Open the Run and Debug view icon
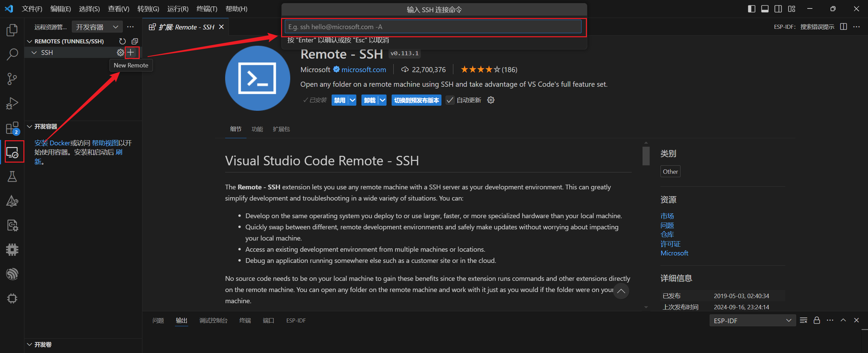 (12, 103)
